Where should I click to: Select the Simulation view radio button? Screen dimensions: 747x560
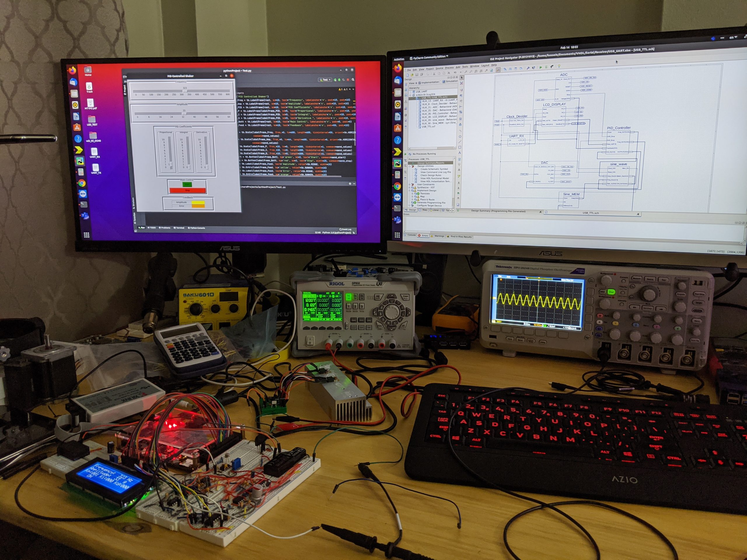tap(441, 82)
